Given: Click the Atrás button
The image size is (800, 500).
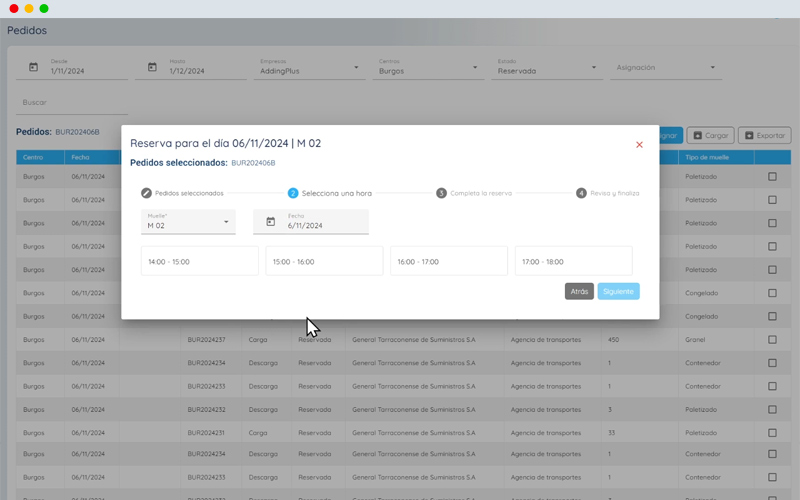Looking at the screenshot, I should point(579,291).
